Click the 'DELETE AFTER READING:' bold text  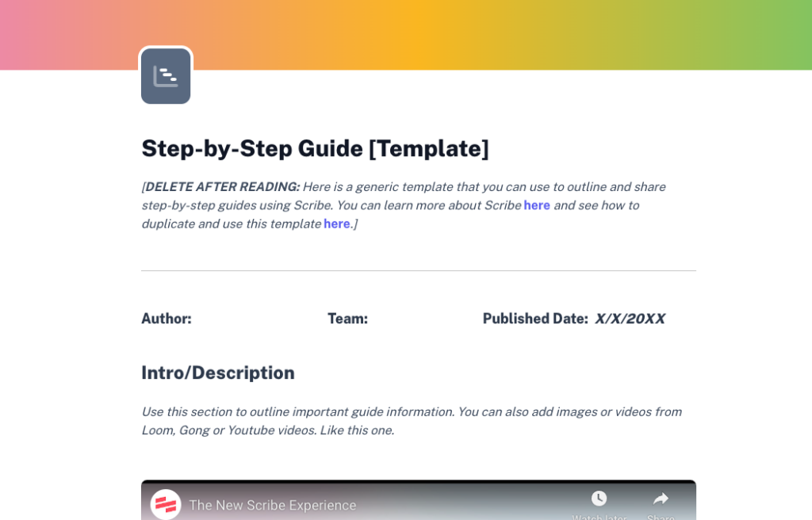point(222,187)
